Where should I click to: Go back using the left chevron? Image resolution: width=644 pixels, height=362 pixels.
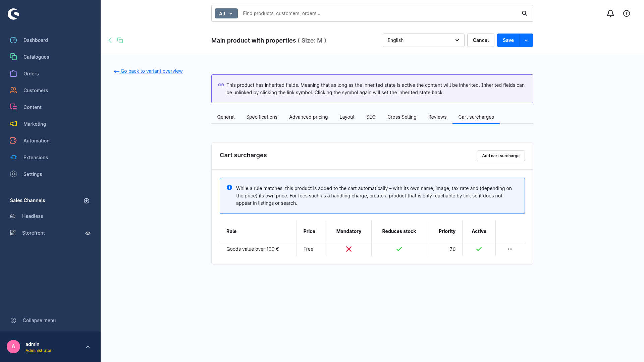click(110, 40)
